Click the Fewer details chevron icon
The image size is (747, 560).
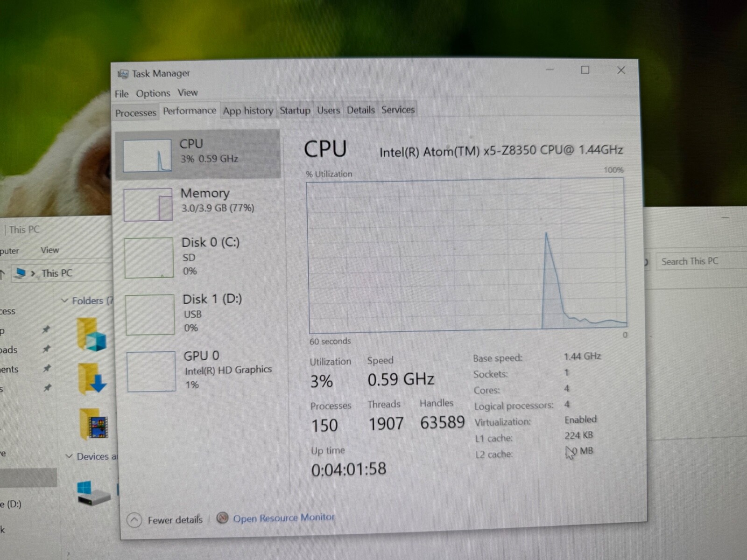134,520
